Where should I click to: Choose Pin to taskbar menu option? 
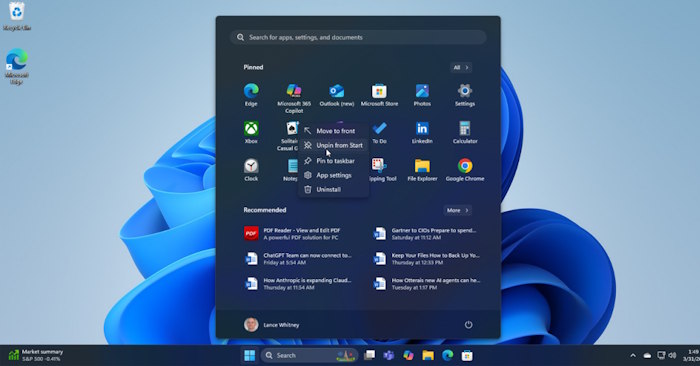333,161
